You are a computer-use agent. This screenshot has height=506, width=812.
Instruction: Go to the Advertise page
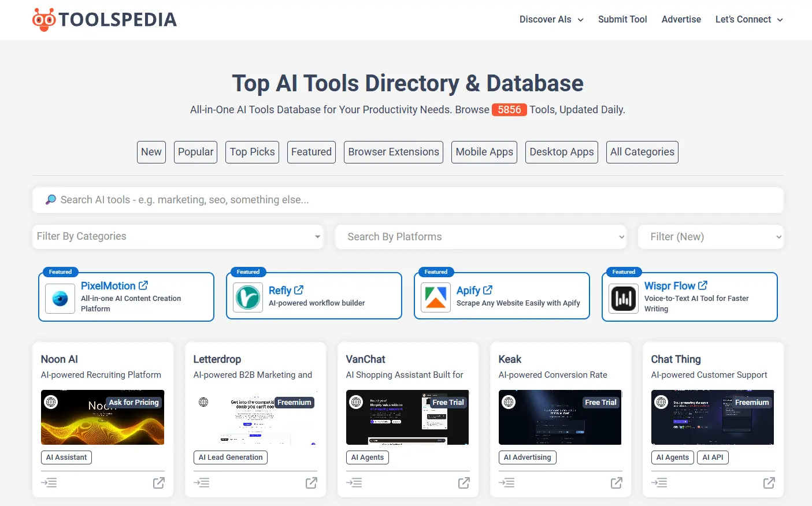pyautogui.click(x=681, y=20)
